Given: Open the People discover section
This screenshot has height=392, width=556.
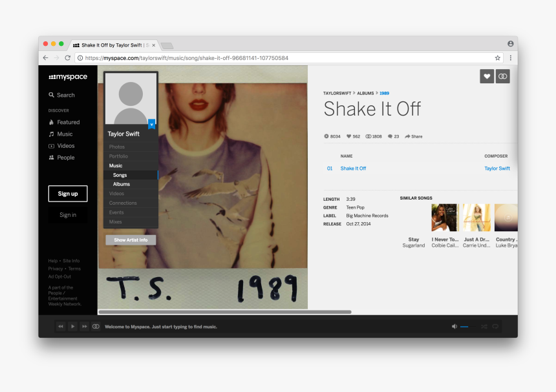Looking at the screenshot, I should click(61, 158).
